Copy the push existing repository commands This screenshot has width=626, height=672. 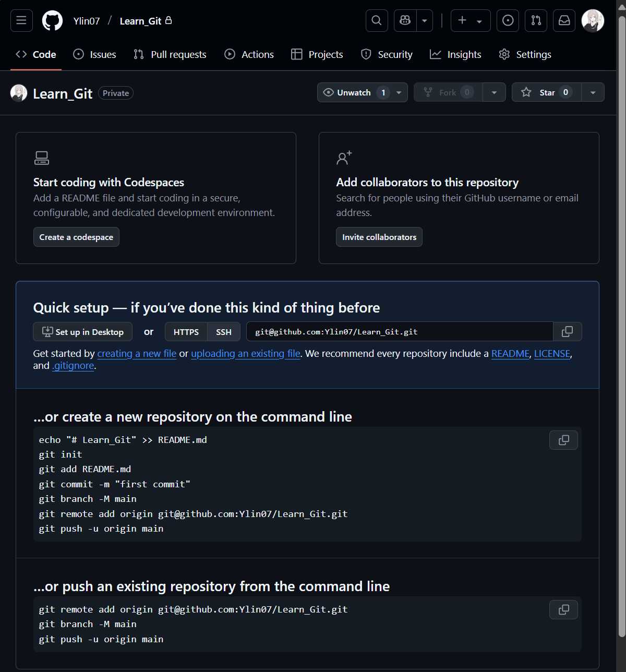click(x=563, y=610)
